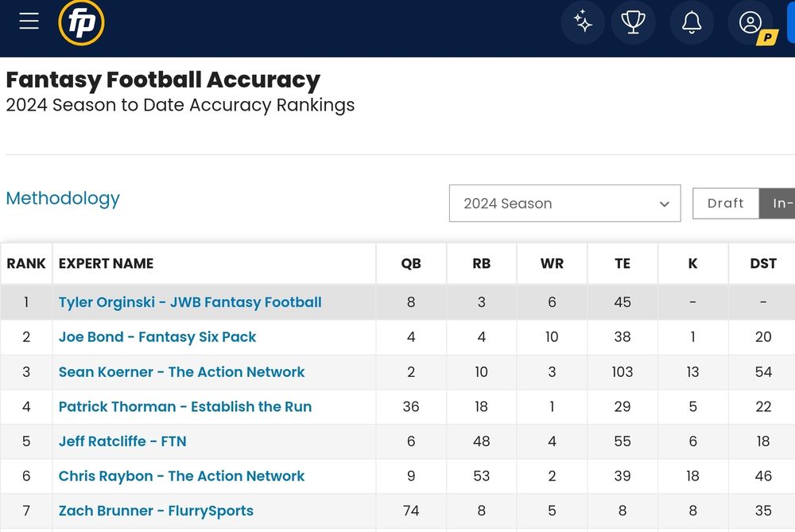Viewport: 795px width, 532px height.
Task: Click TE value 55 in Jeff Ratcliffe row
Action: 622,441
